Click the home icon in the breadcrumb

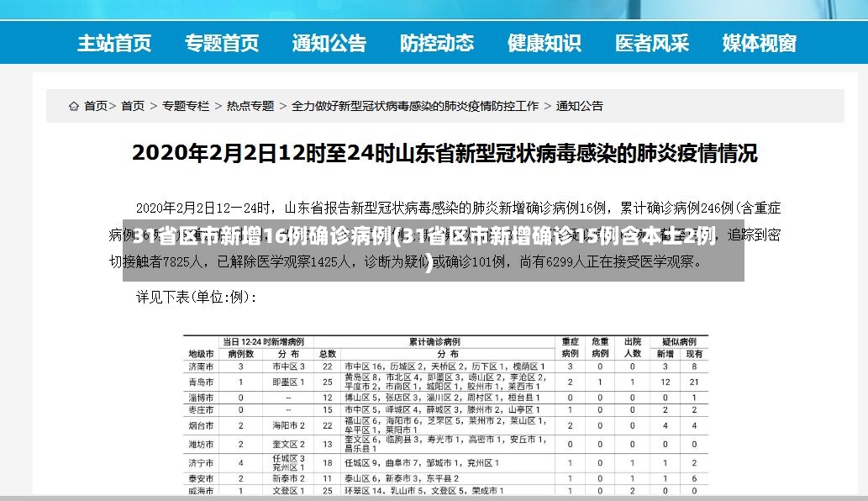(74, 106)
